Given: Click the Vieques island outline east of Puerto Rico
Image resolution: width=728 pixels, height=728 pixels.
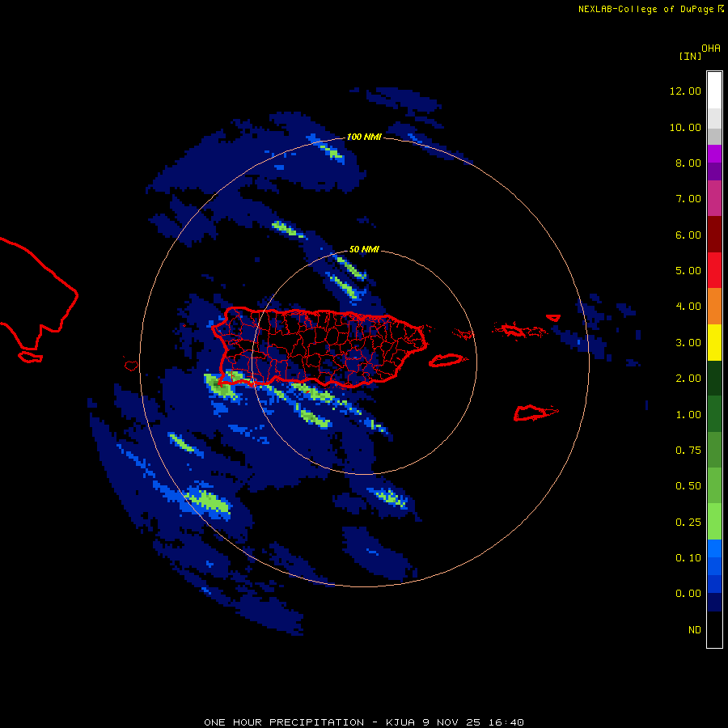Looking at the screenshot, I should 447,360.
